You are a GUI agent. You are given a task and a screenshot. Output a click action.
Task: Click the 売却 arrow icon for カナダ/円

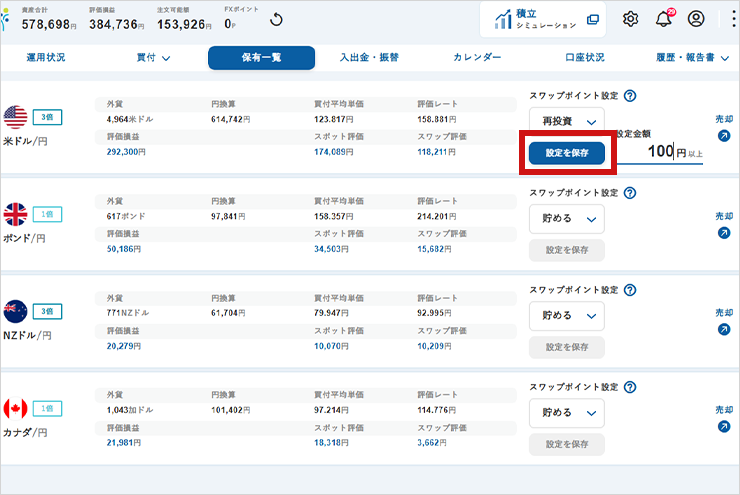724,427
